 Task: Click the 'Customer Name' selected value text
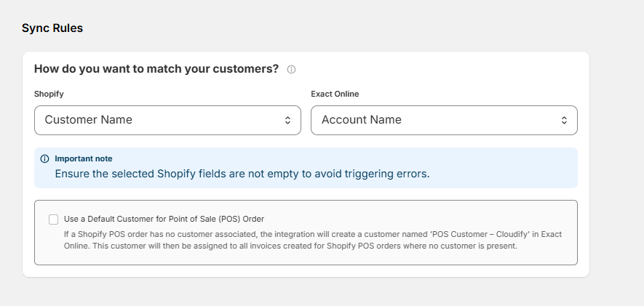pos(88,120)
